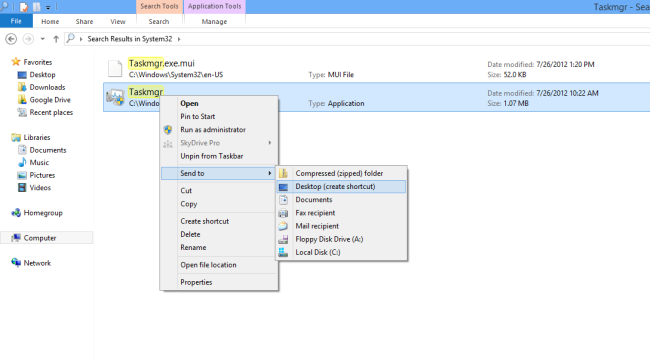Open the Manage ribbon tab
This screenshot has width=650, height=360.
pos(214,22)
